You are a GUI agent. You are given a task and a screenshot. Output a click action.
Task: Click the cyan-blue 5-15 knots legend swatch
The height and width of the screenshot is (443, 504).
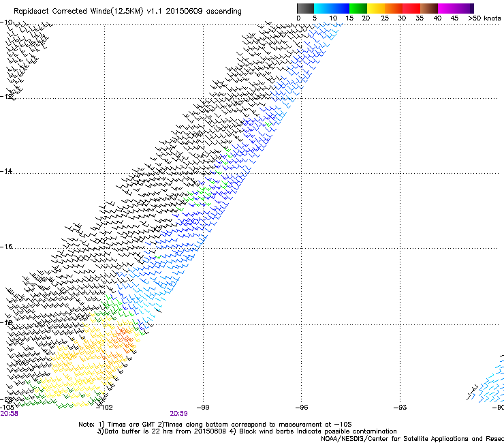332,8
